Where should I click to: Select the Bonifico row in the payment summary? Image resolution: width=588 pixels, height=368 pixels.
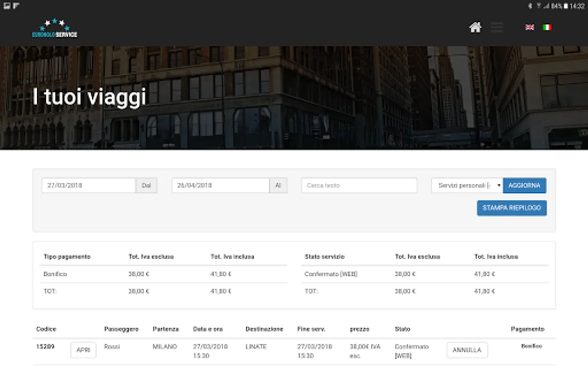(x=164, y=274)
